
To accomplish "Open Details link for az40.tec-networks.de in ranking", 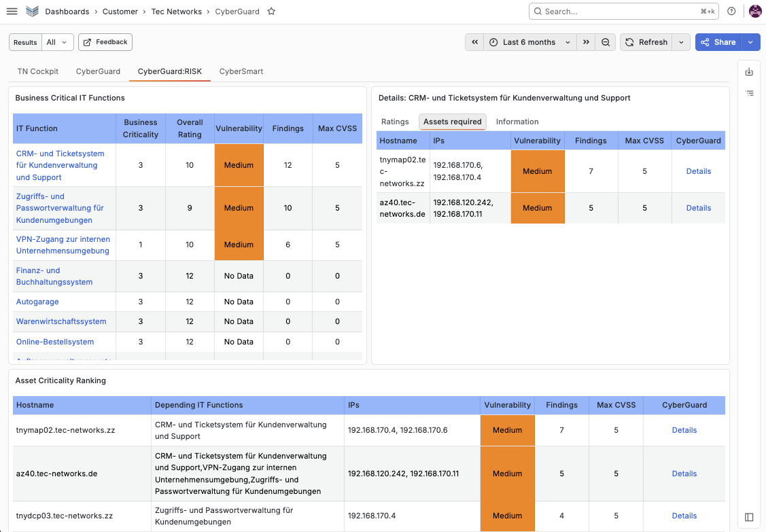I will (684, 474).
